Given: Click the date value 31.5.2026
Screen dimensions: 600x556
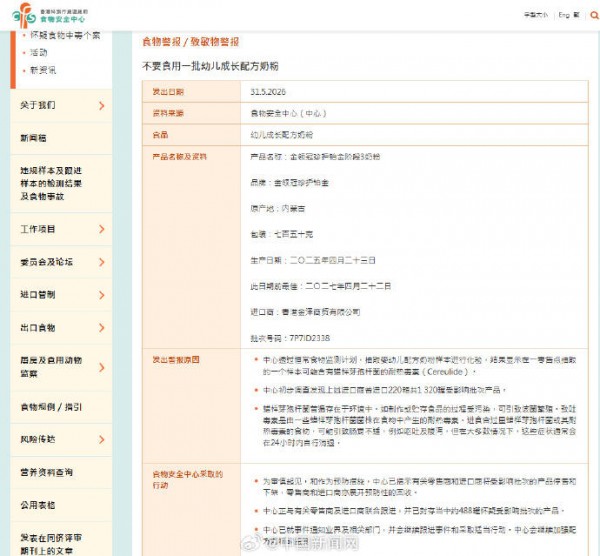Looking at the screenshot, I should pos(268,92).
